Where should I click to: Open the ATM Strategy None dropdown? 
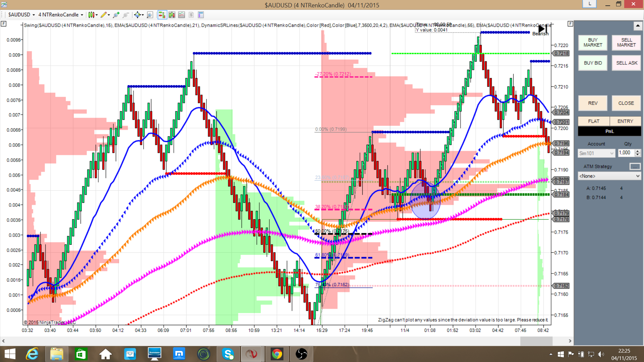(x=609, y=176)
